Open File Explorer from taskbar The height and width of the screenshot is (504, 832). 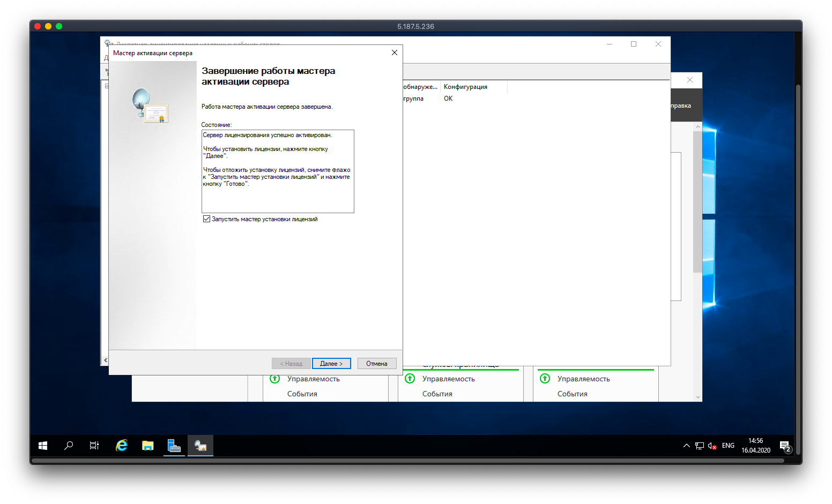click(148, 446)
